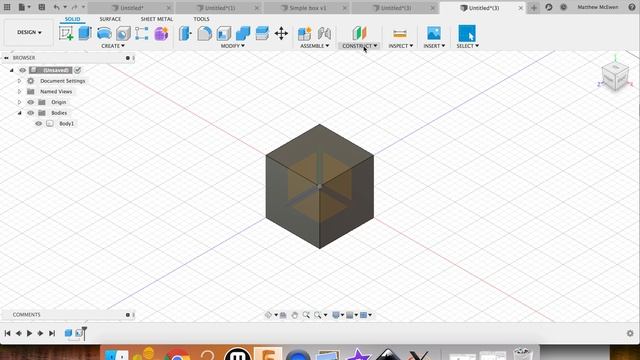Select the Fillet tool
The image size is (640, 360).
point(204,33)
